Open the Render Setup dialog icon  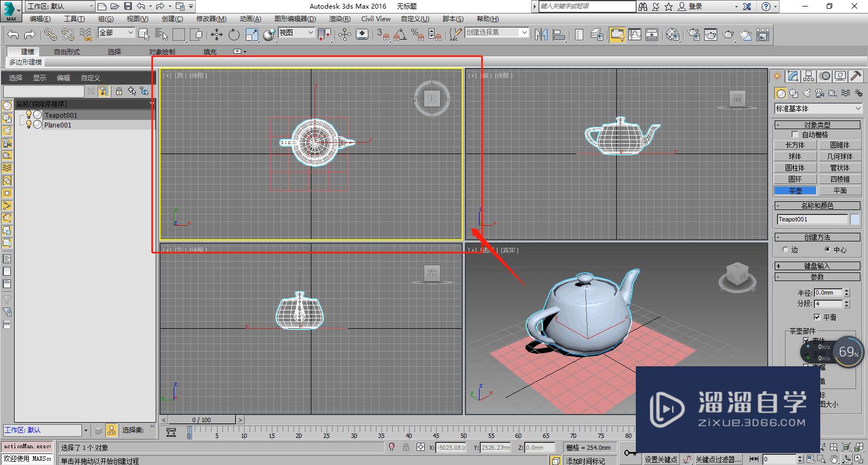(694, 35)
